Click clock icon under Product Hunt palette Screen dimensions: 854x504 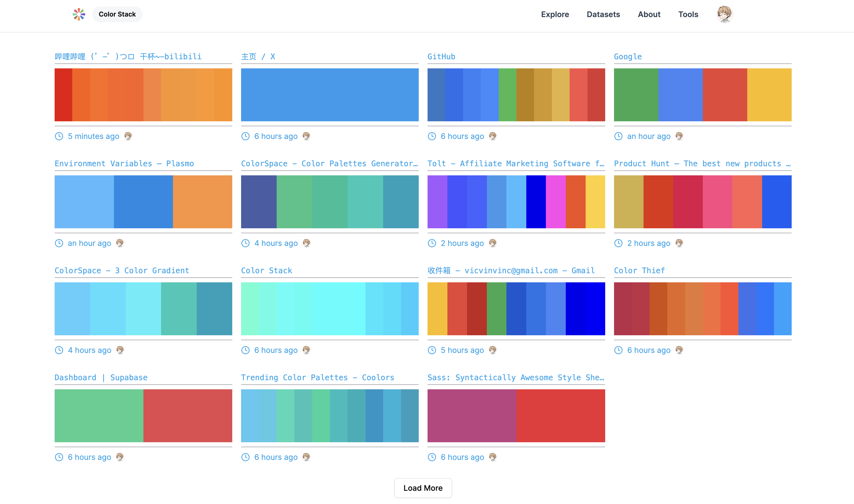[x=618, y=243]
